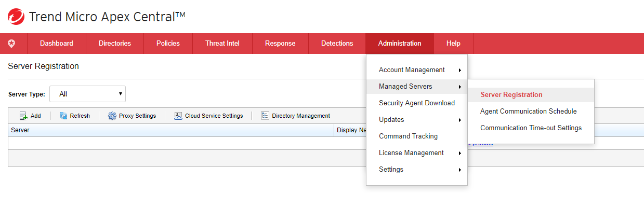
Task: Click the Cloud Service Settings icon
Action: coord(178,116)
